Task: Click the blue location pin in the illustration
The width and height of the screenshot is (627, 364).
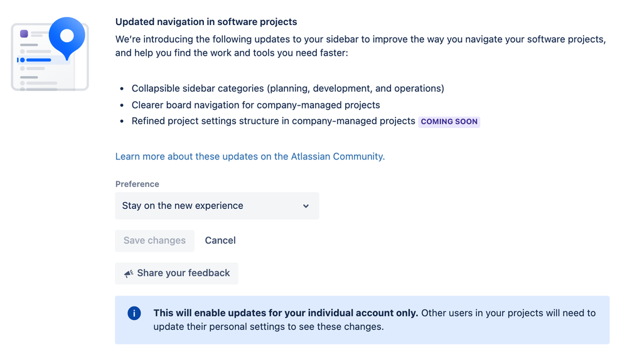Action: pos(67,37)
